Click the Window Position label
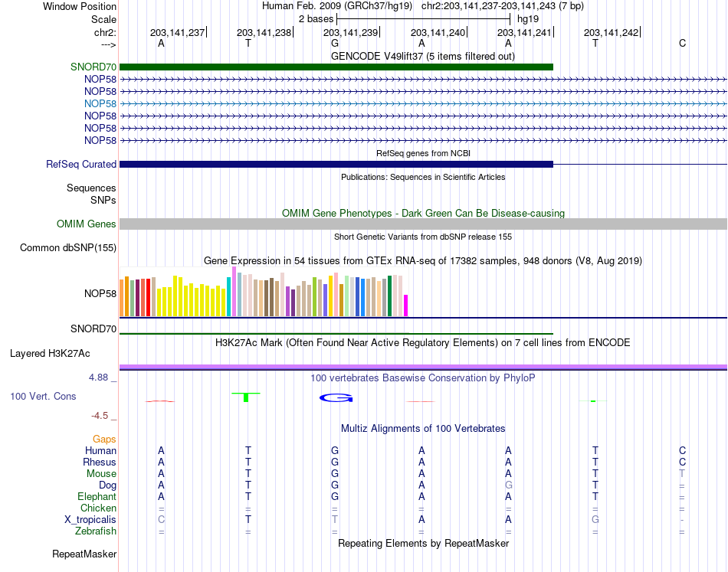This screenshot has height=572, width=728. pyautogui.click(x=80, y=6)
